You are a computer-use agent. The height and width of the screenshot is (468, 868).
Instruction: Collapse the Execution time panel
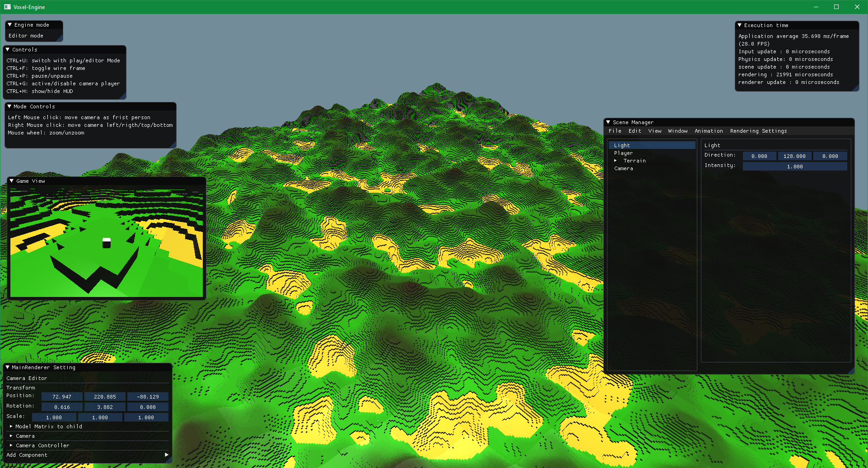pos(740,25)
